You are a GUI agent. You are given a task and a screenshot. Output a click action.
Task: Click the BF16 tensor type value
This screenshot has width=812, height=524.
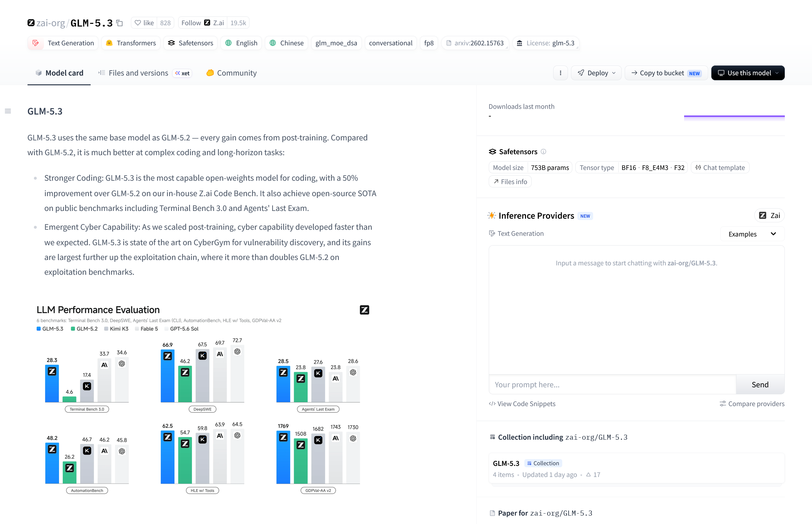point(628,167)
